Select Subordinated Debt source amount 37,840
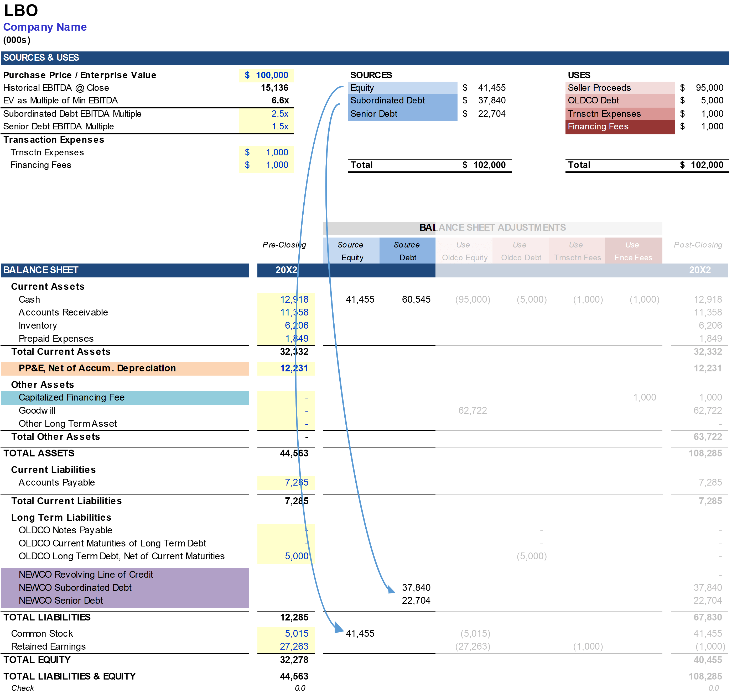Viewport: 732px width, 700px height. tap(491, 100)
